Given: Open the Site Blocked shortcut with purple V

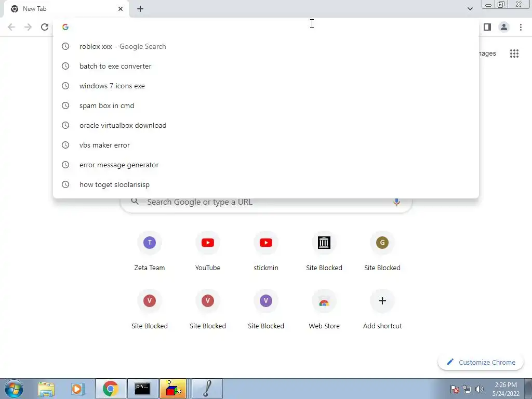Looking at the screenshot, I should (x=266, y=309).
